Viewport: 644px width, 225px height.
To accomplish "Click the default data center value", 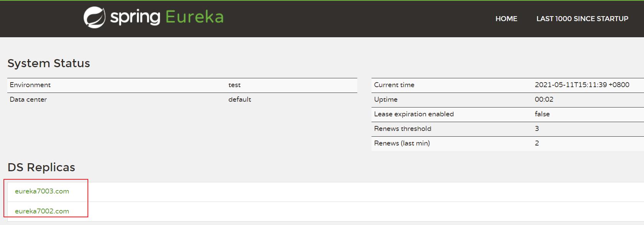I will [x=240, y=99].
